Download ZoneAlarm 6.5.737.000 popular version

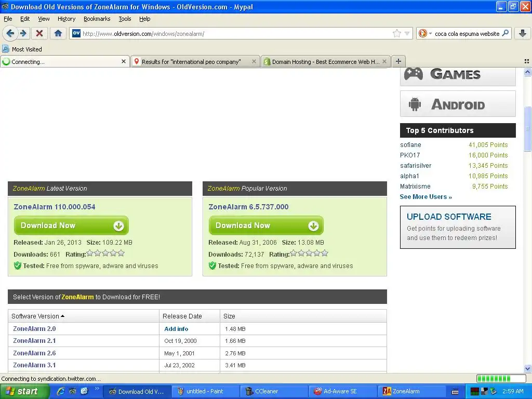266,225
